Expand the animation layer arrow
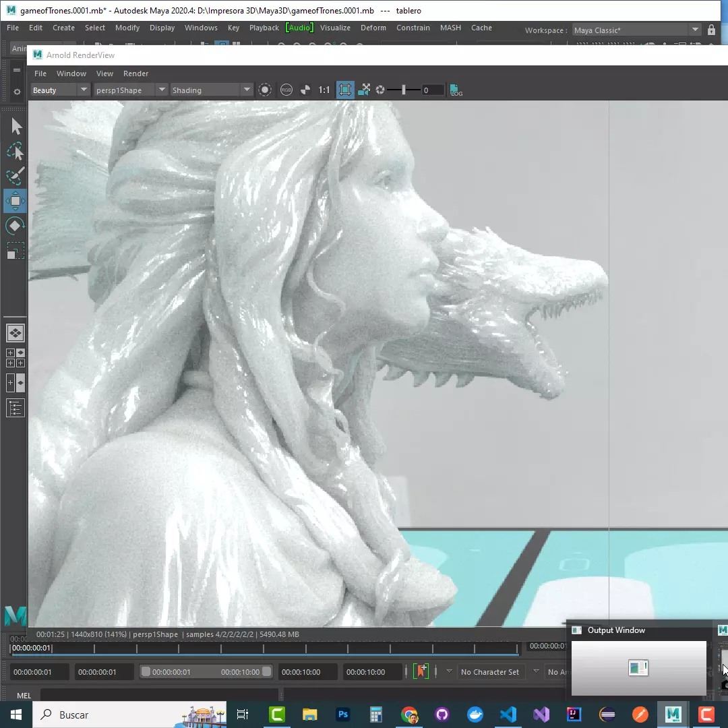 (536, 671)
